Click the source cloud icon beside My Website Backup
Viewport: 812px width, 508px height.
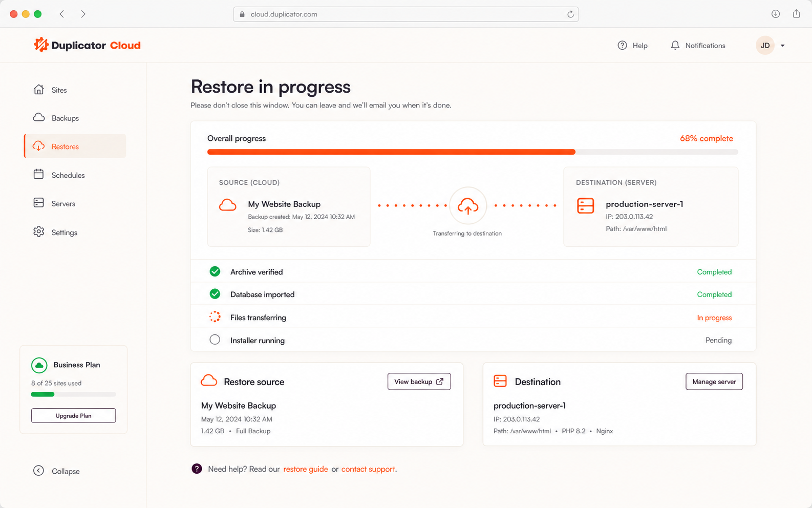(x=228, y=205)
